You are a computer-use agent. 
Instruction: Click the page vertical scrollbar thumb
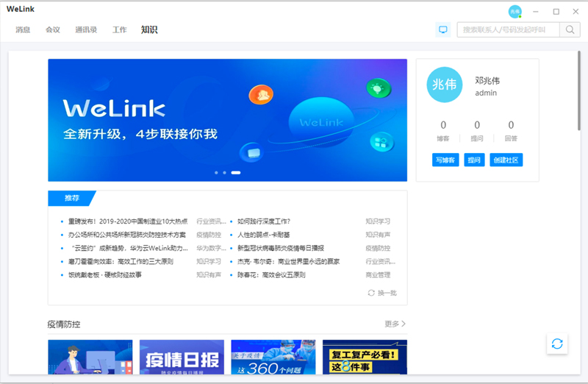[579, 90]
